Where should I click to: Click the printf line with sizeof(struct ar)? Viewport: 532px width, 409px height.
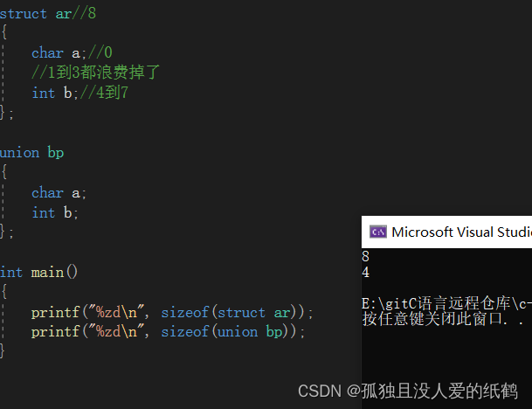(x=171, y=312)
